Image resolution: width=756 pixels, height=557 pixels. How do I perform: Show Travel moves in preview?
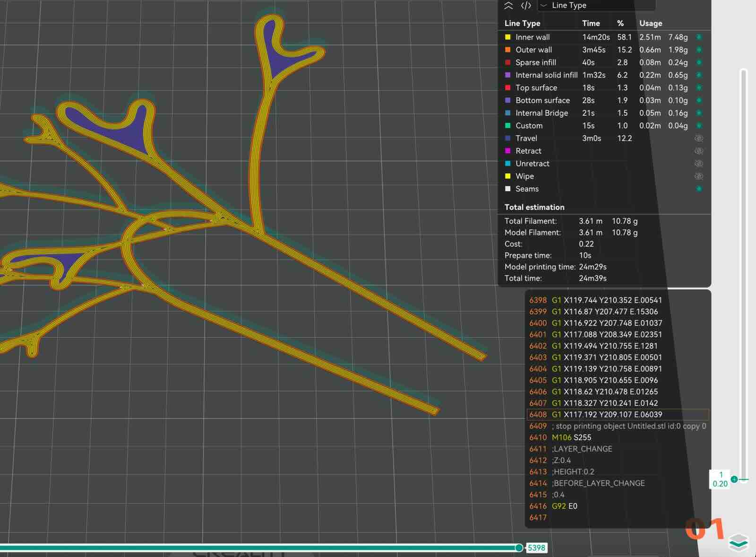click(x=699, y=138)
